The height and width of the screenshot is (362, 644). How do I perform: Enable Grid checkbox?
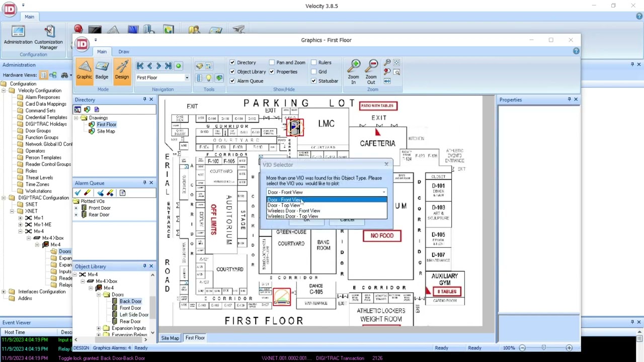click(x=313, y=72)
